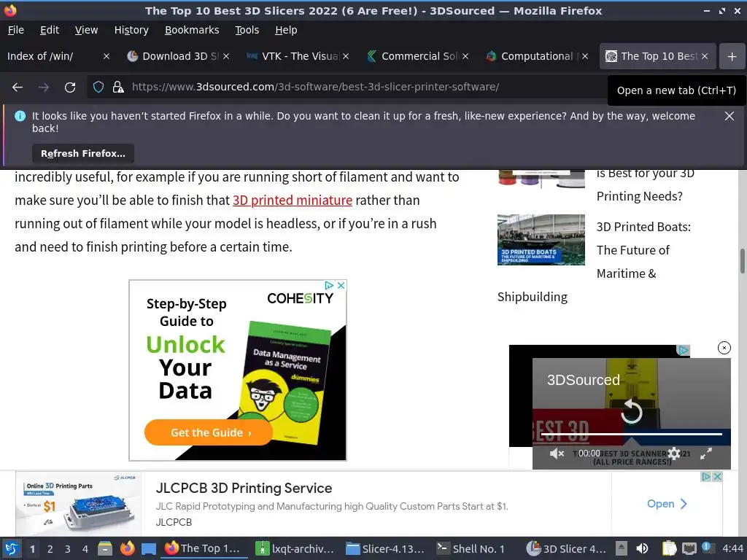Click Get the Guide ad button
747x560 pixels.
(x=208, y=432)
